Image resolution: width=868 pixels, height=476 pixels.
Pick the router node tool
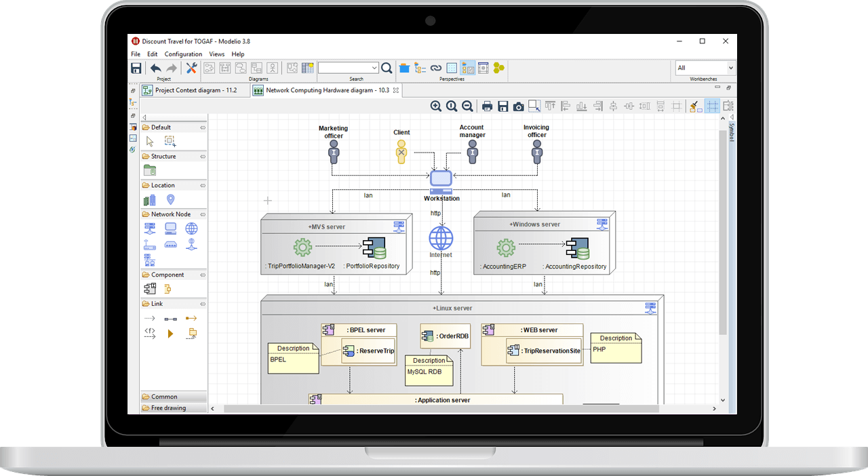pyautogui.click(x=150, y=245)
